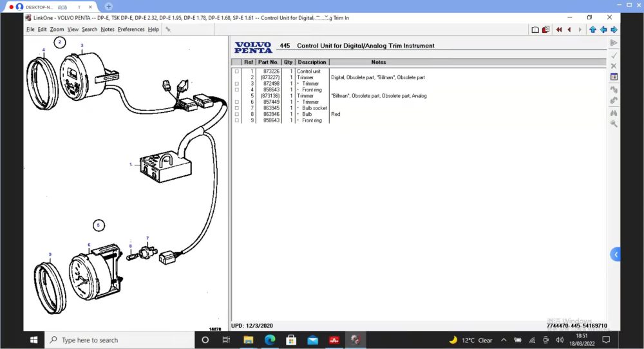
Task: Click the Notes column header
Action: coord(378,62)
